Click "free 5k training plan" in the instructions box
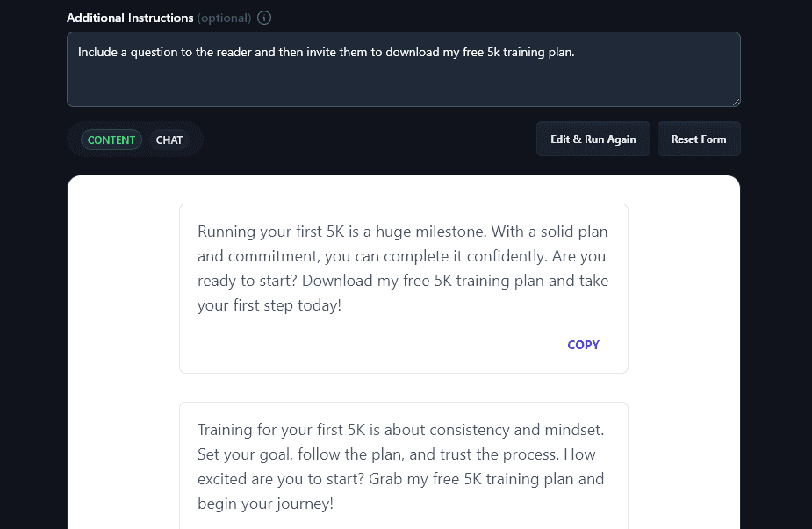 [x=518, y=52]
